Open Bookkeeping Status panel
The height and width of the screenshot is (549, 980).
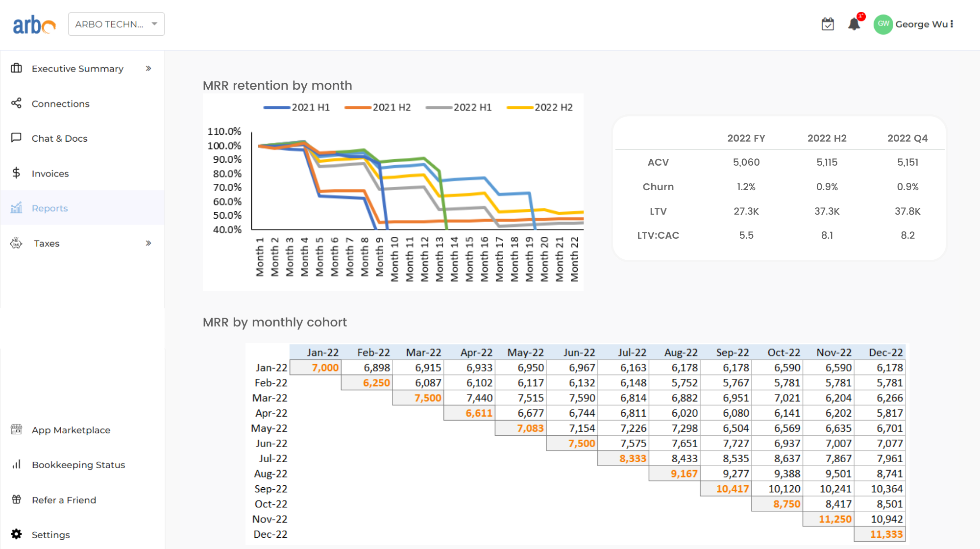(79, 465)
